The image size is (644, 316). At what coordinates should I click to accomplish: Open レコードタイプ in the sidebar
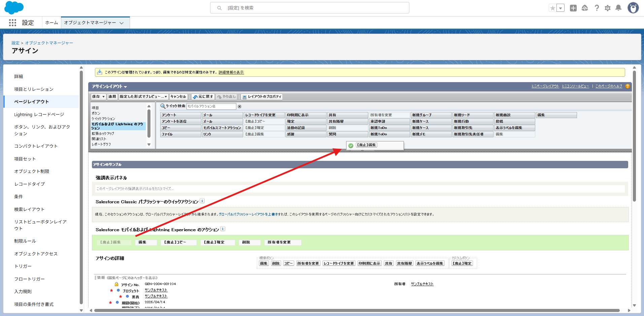tap(29, 184)
